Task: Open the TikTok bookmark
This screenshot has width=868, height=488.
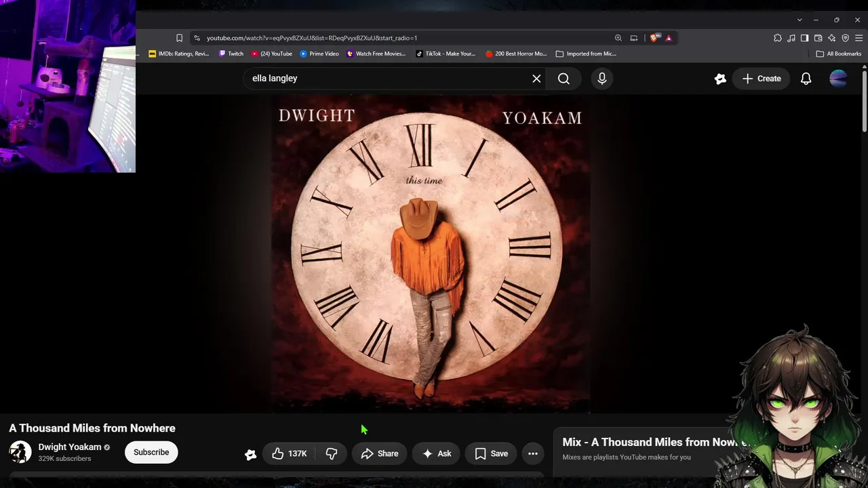Action: point(446,54)
